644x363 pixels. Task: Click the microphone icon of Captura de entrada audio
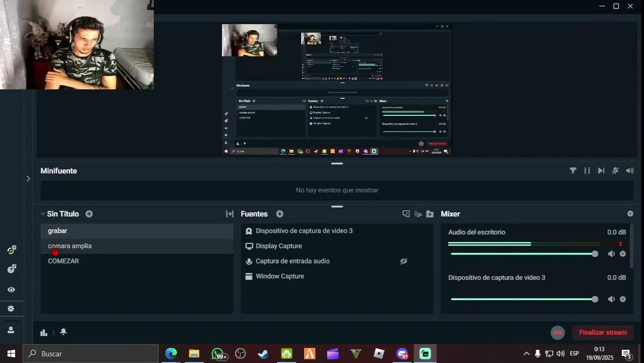[x=249, y=261]
